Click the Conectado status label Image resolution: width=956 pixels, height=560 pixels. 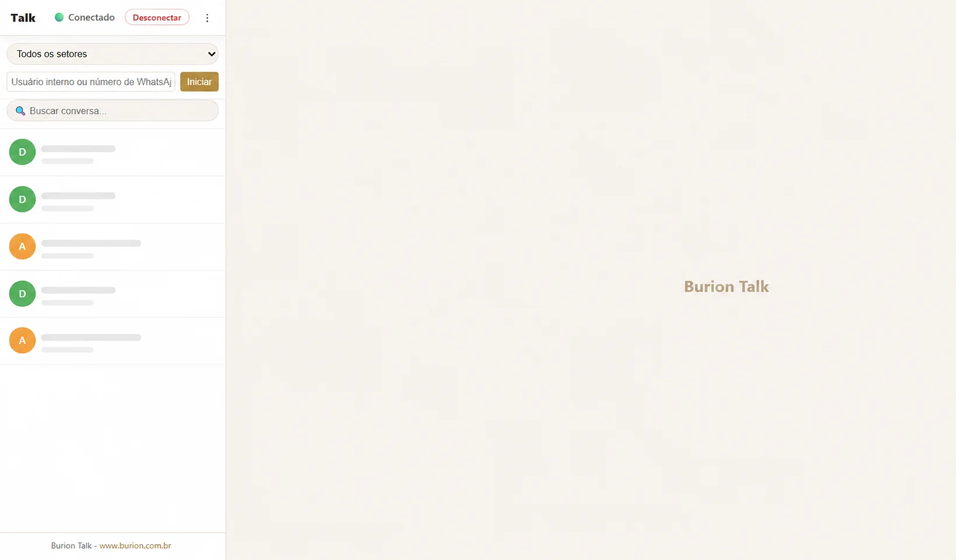pyautogui.click(x=92, y=17)
